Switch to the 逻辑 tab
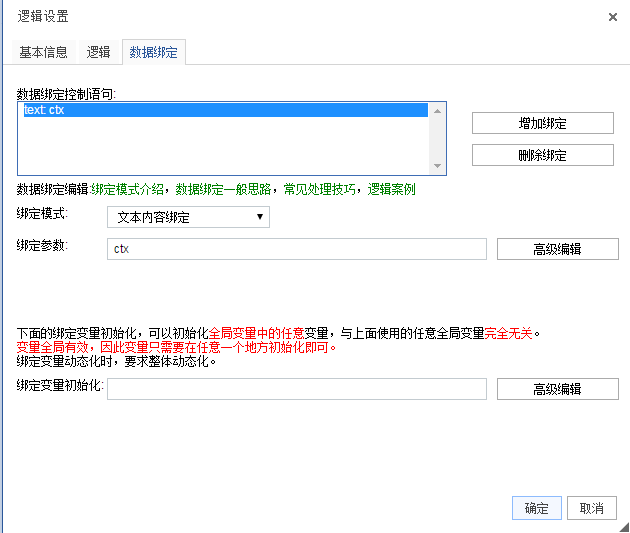Screen dimensions: 630x533 (98, 52)
